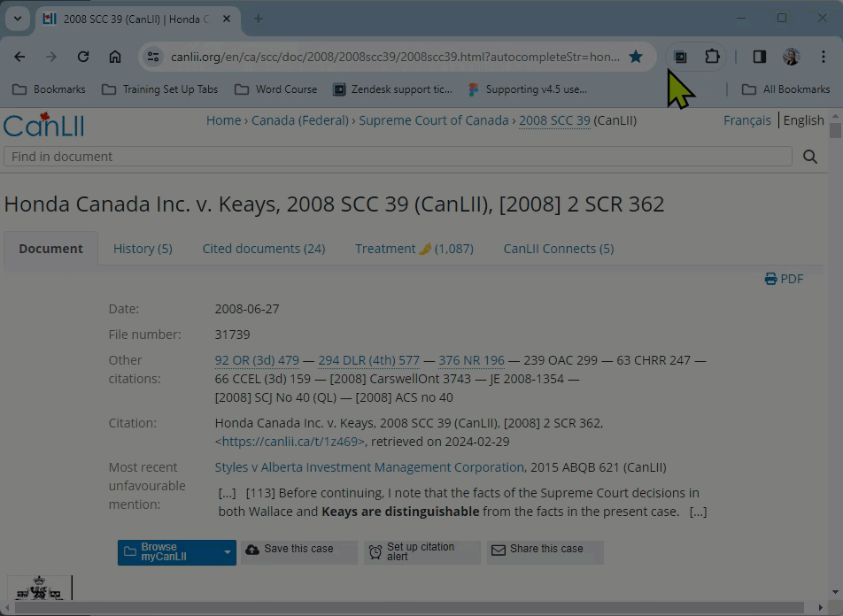The image size is (843, 616).
Task: View site information icon in address bar
Action: [153, 57]
